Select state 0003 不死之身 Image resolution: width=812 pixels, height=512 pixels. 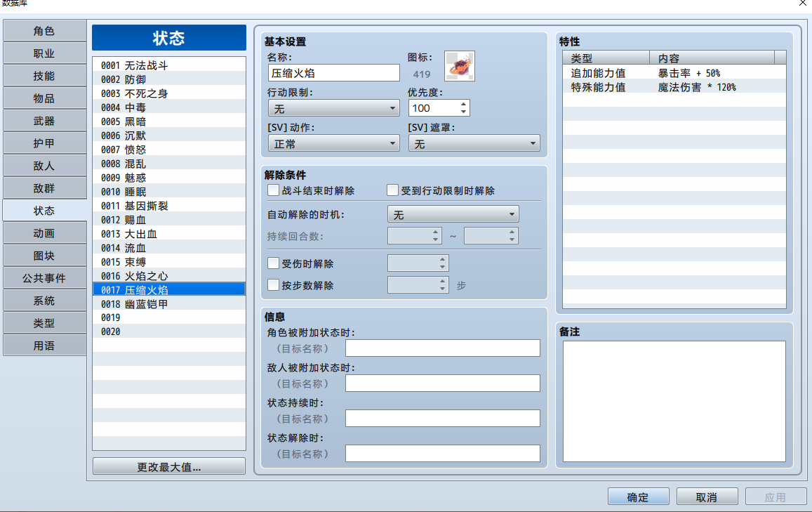click(169, 93)
